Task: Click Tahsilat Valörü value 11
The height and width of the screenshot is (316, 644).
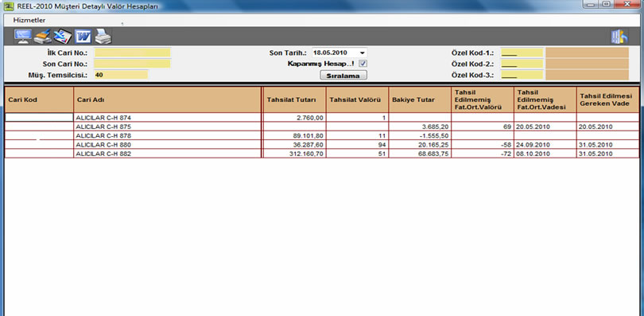Action: [x=382, y=136]
